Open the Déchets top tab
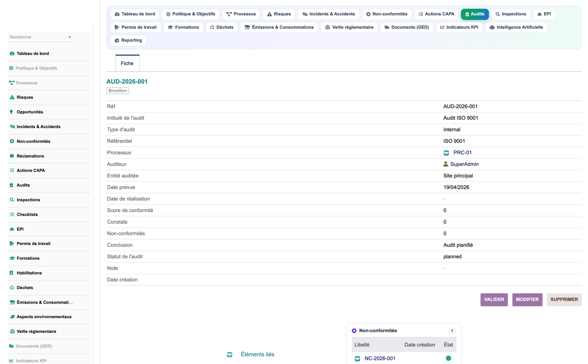Screen dimensions: 588x364 (222, 27)
